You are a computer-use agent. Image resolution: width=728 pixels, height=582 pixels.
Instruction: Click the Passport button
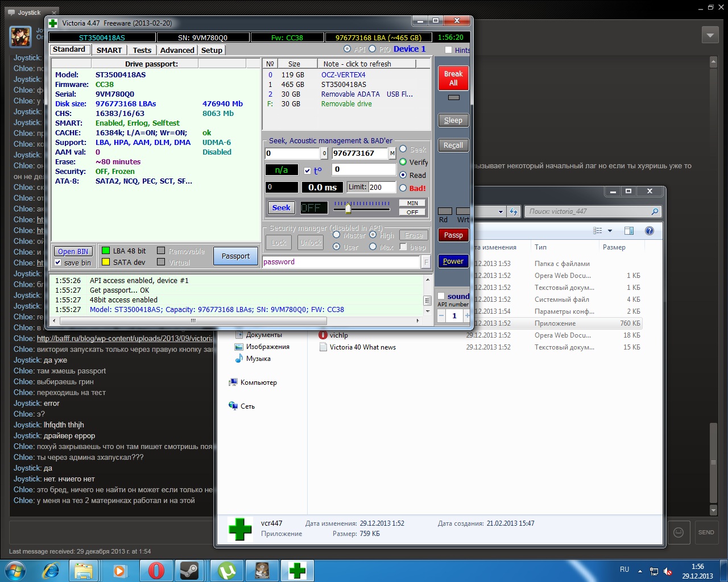[x=235, y=256]
